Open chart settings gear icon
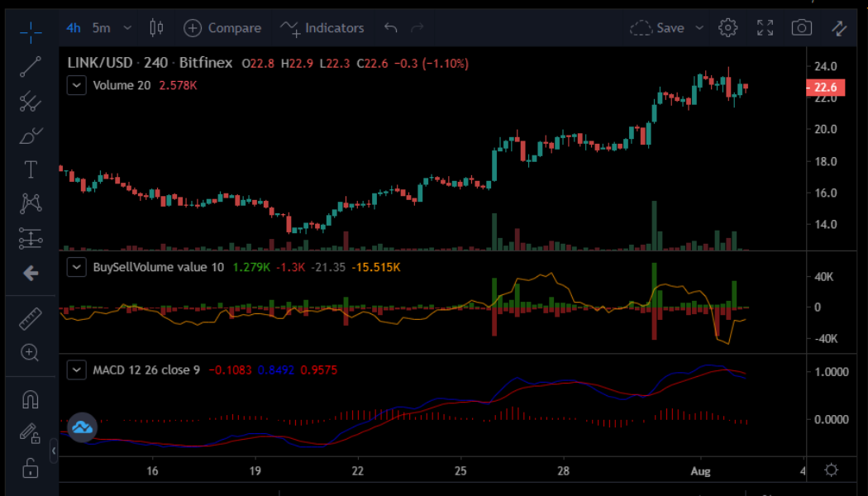Image resolution: width=868 pixels, height=496 pixels. 727,28
